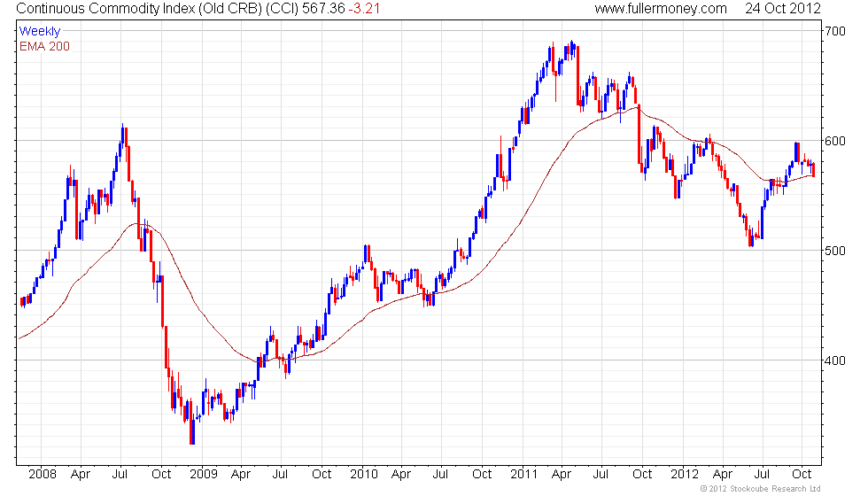This screenshot has height=496, width=868.
Task: Click the 700 y-axis label
Action: (x=834, y=31)
